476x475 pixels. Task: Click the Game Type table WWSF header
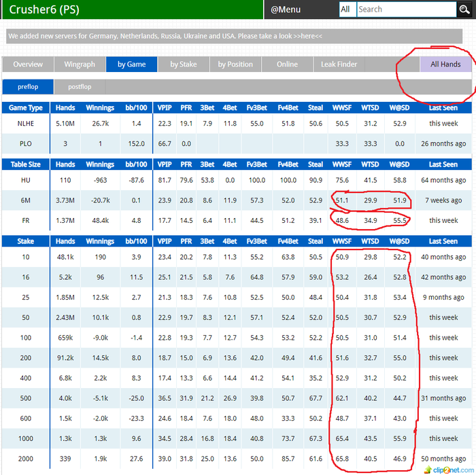click(x=342, y=107)
